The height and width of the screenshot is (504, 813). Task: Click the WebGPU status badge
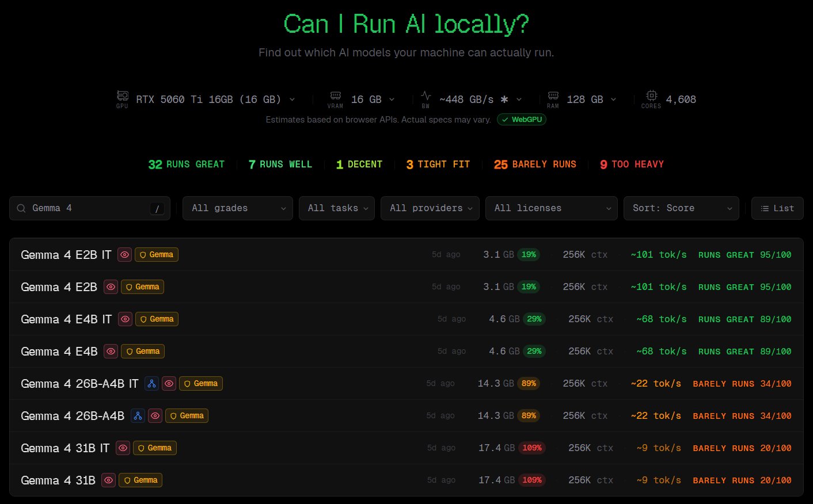pos(522,120)
